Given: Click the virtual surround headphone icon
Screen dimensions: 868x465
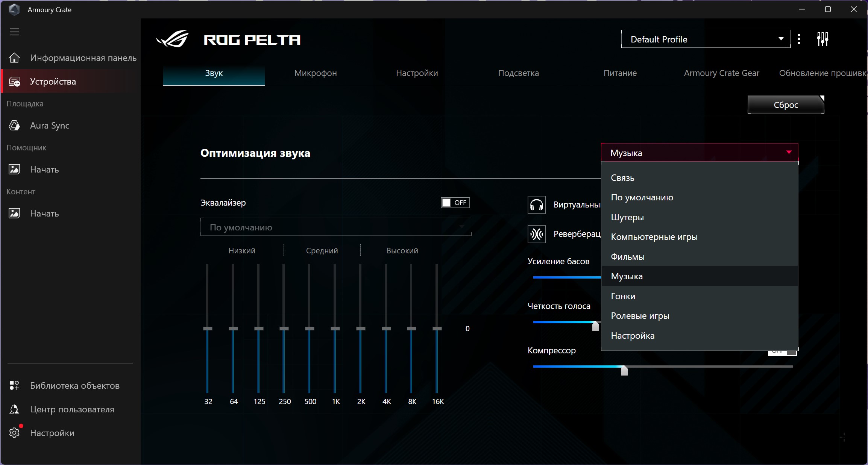Looking at the screenshot, I should (537, 205).
